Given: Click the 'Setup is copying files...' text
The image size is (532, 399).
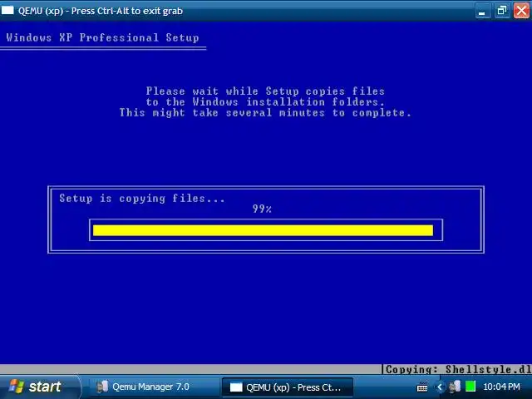Looking at the screenshot, I should pos(142,198).
